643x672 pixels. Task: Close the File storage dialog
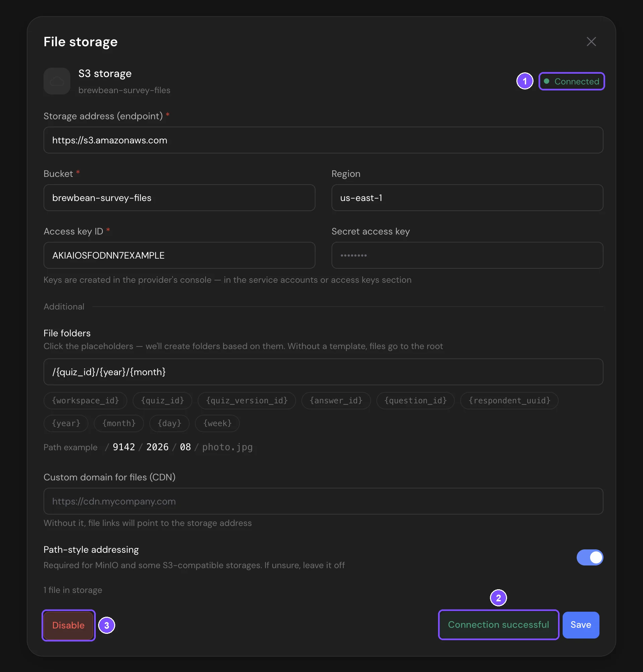point(591,42)
